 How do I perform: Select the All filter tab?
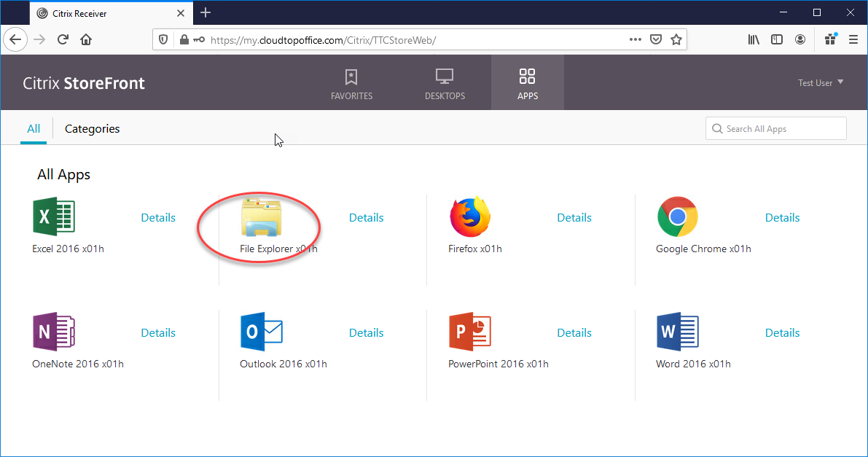34,129
